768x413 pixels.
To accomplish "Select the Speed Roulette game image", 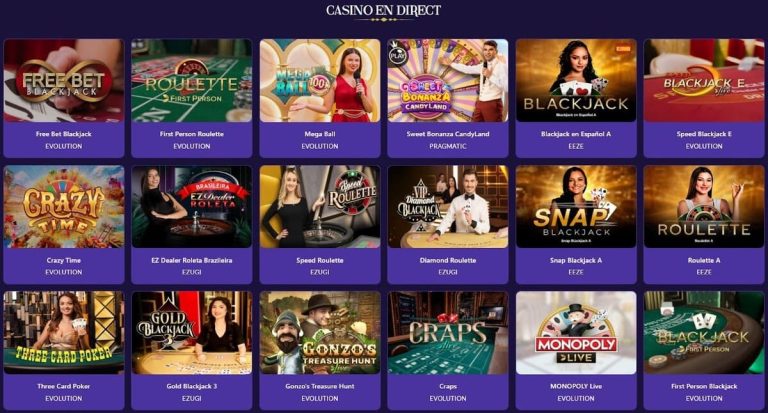I will pyautogui.click(x=320, y=206).
